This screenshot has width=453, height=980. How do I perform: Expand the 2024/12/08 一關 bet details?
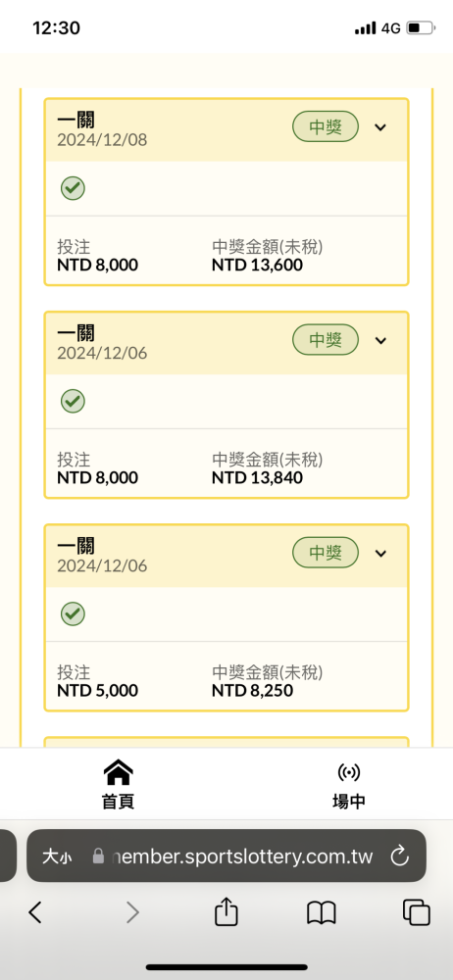379,127
